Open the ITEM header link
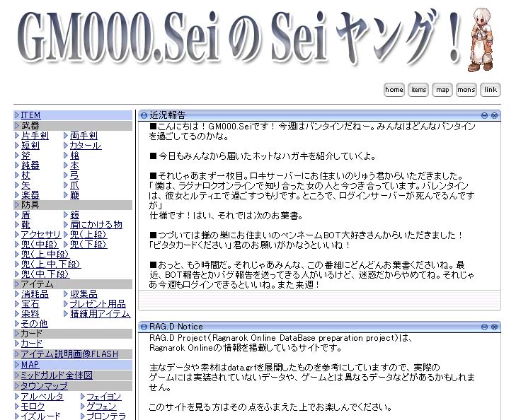The width and height of the screenshot is (516, 420). pyautogui.click(x=30, y=115)
